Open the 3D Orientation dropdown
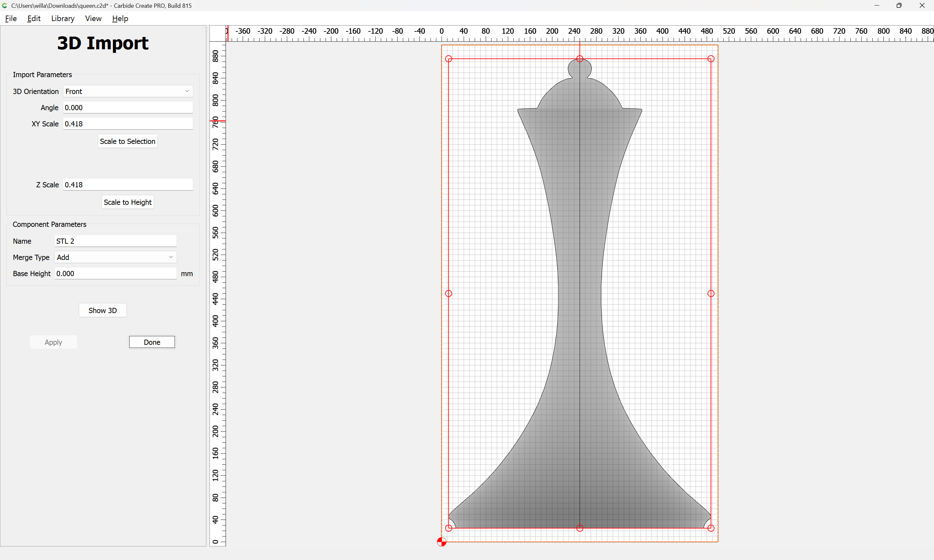This screenshot has width=934, height=560. 128,91
